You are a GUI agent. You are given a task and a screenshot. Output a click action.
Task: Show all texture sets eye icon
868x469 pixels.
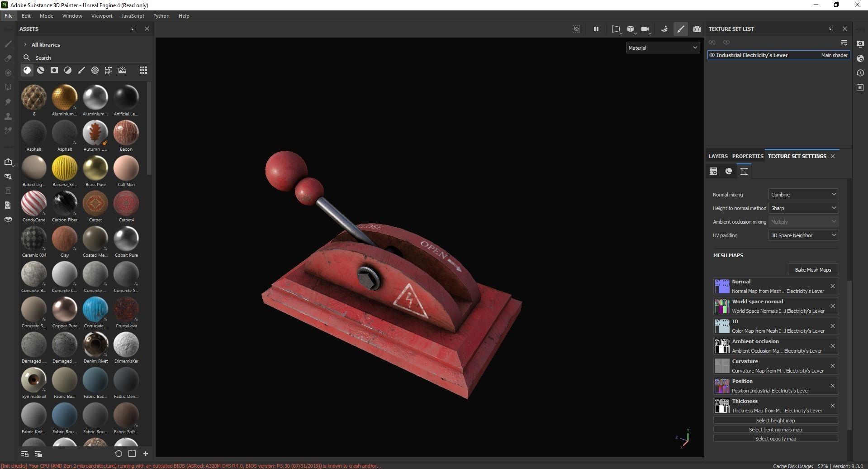726,42
